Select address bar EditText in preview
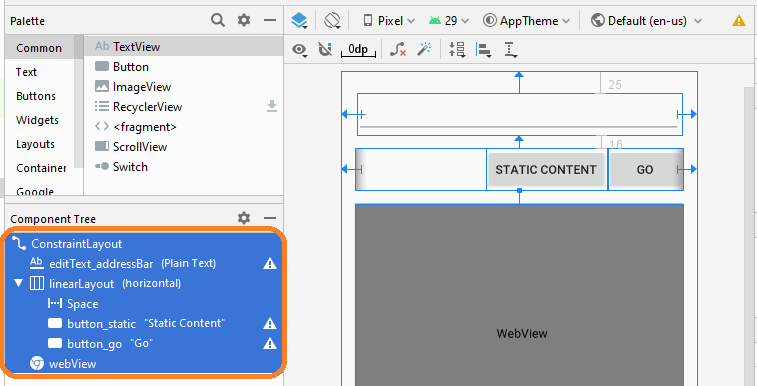Image resolution: width=757 pixels, height=386 pixels. point(520,114)
